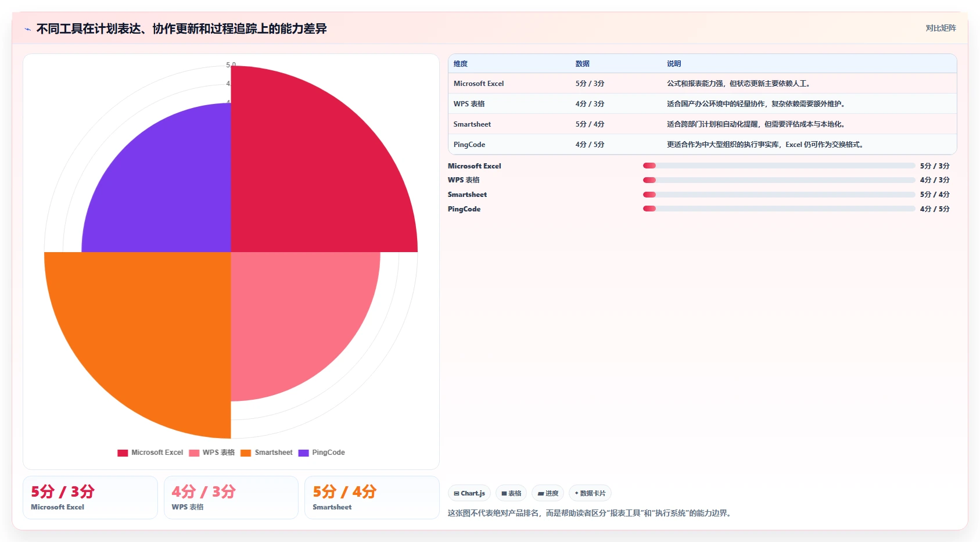980x542 pixels.
Task: Click the 4分 / 3分 cell in WPS row
Action: coord(590,104)
